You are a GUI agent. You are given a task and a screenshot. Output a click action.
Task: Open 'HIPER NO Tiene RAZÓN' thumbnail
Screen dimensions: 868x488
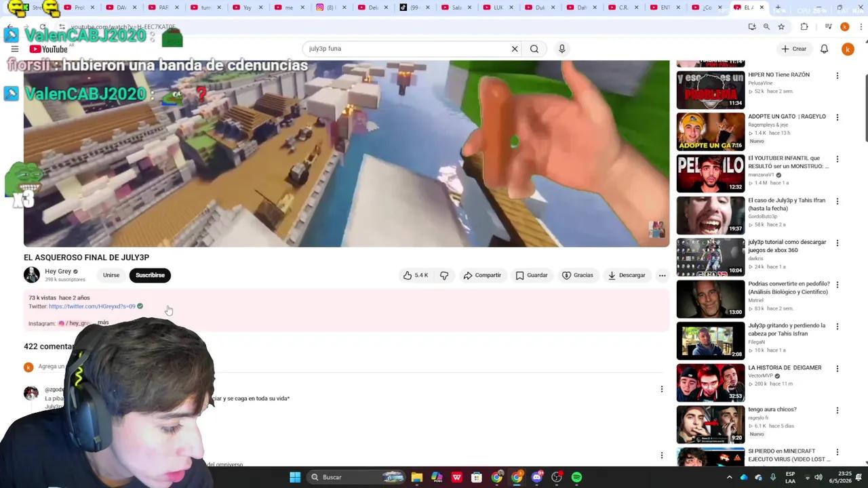tap(711, 89)
